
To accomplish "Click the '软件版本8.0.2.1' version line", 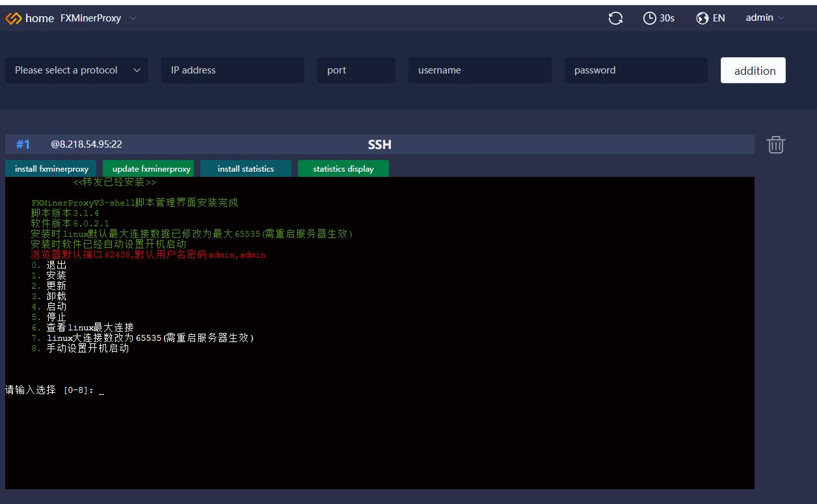I will 70,224.
